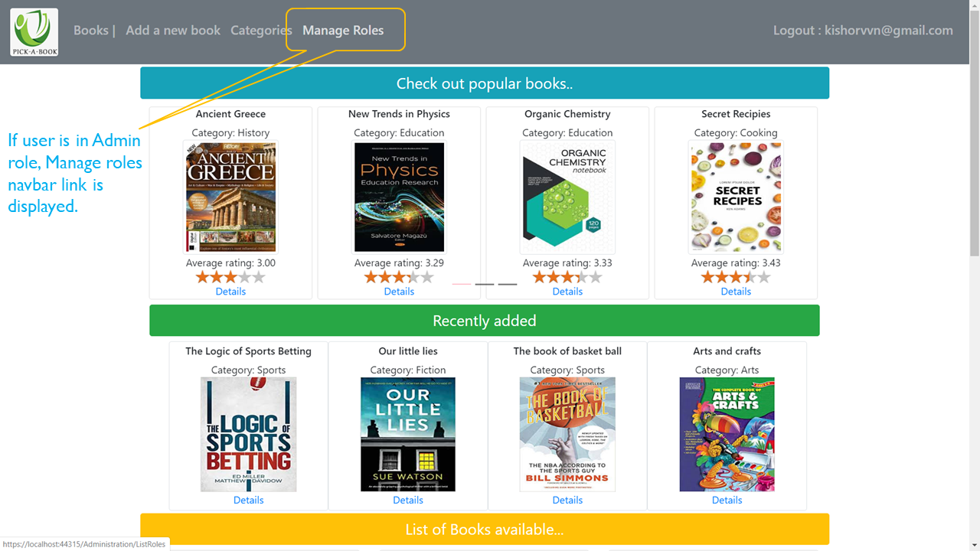Click Average rating: 3.43 text
The height and width of the screenshot is (551, 980).
(736, 262)
